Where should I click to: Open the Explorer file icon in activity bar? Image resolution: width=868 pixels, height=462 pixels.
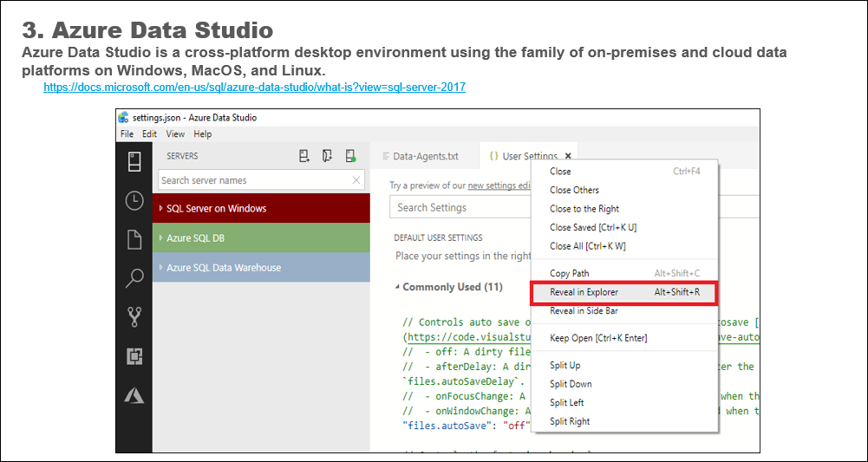[134, 239]
